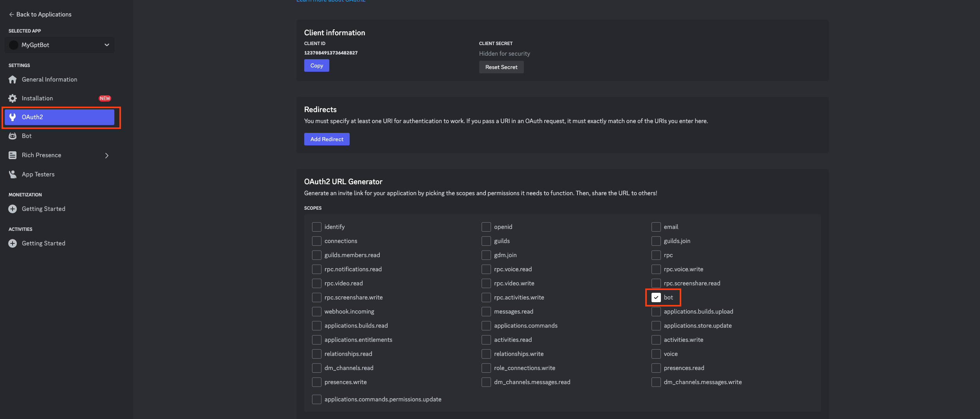The image size is (980, 419).
Task: Enable role_connections.write scope
Action: click(486, 368)
